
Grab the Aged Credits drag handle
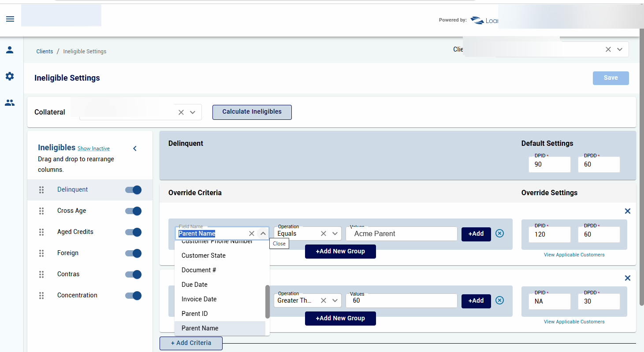(x=41, y=232)
